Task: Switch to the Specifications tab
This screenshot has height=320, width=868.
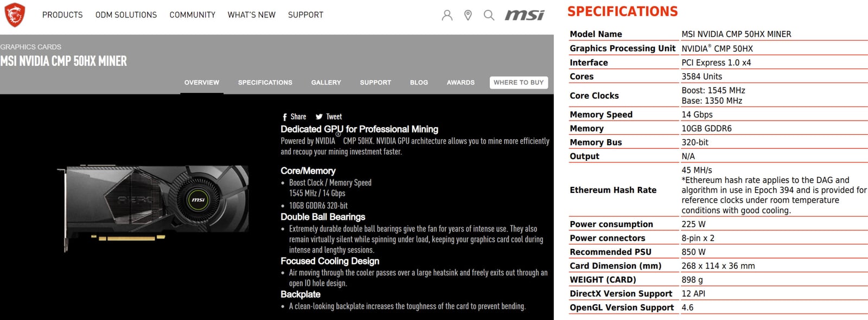Action: point(265,83)
